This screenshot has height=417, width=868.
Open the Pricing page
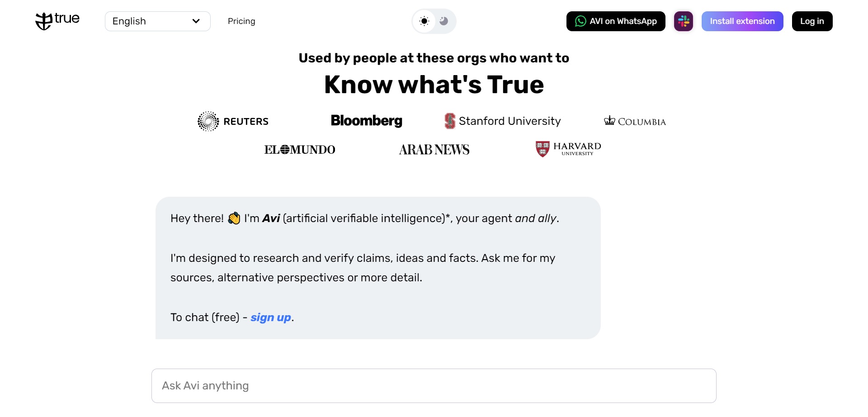pyautogui.click(x=241, y=21)
